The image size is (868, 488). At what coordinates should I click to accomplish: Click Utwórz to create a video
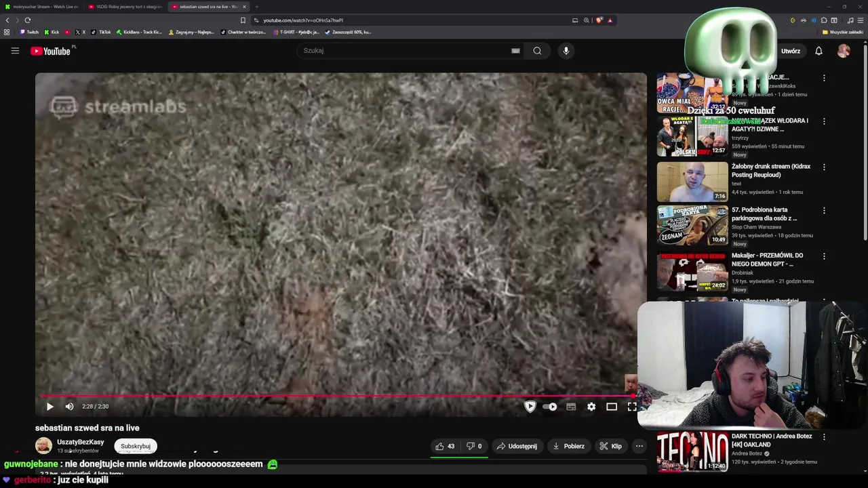click(x=790, y=51)
